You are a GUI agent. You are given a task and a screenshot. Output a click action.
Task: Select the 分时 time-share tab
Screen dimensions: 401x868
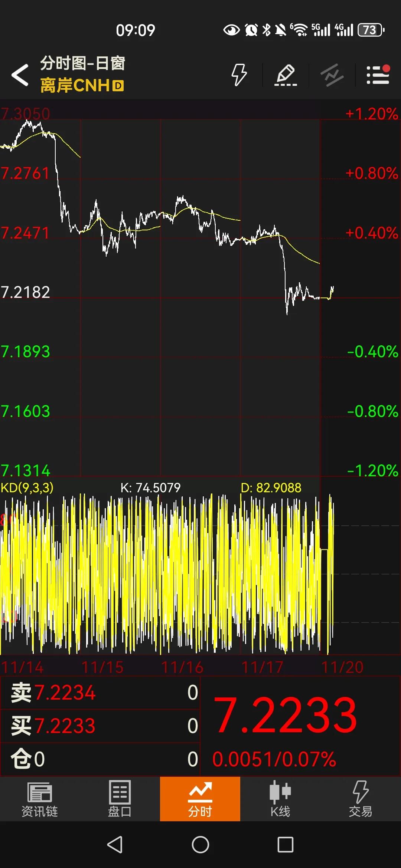[200, 799]
